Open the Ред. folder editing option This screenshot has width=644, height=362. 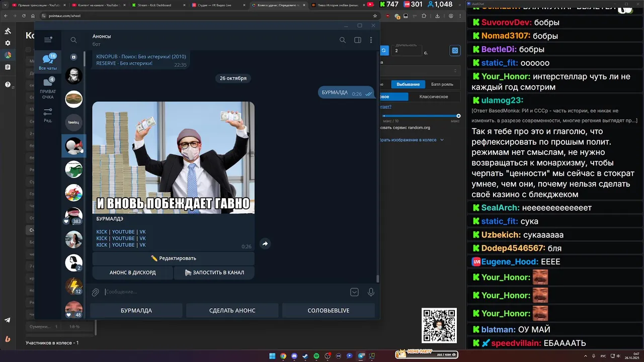(x=48, y=115)
